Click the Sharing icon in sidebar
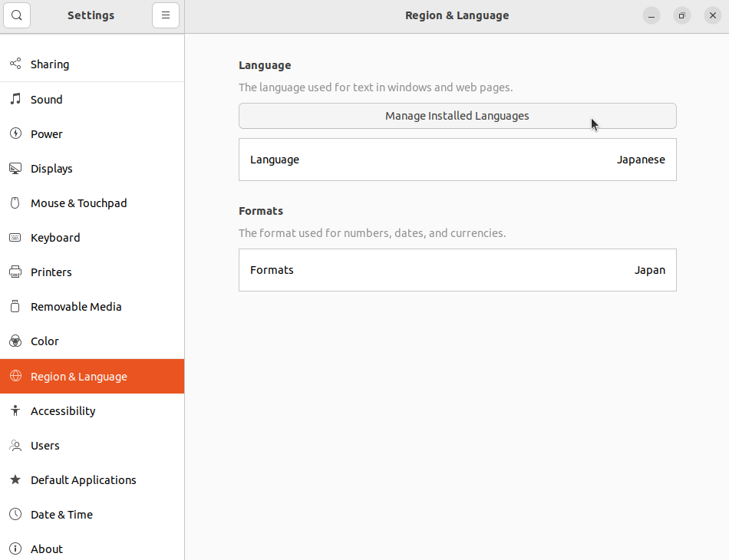The image size is (729, 560). pos(15,64)
